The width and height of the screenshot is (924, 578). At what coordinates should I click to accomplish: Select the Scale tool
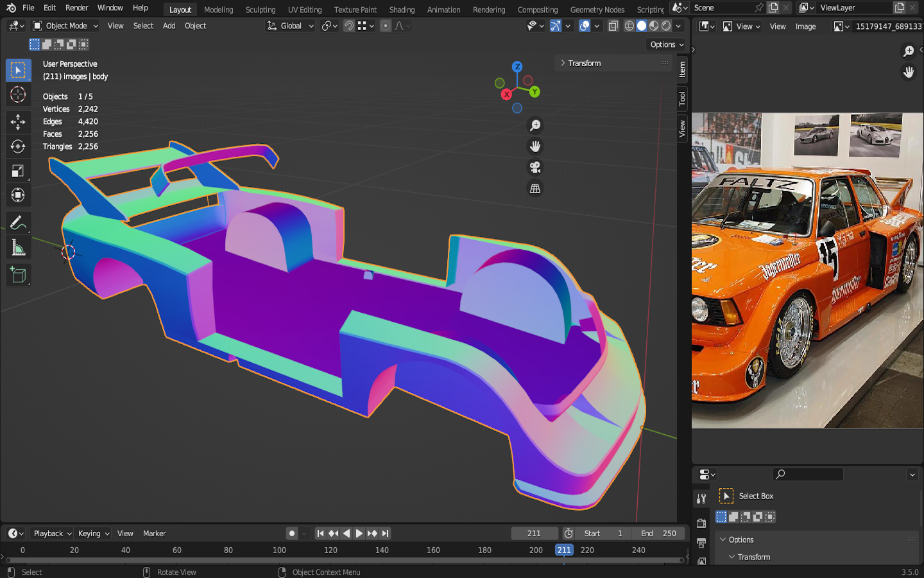point(18,171)
